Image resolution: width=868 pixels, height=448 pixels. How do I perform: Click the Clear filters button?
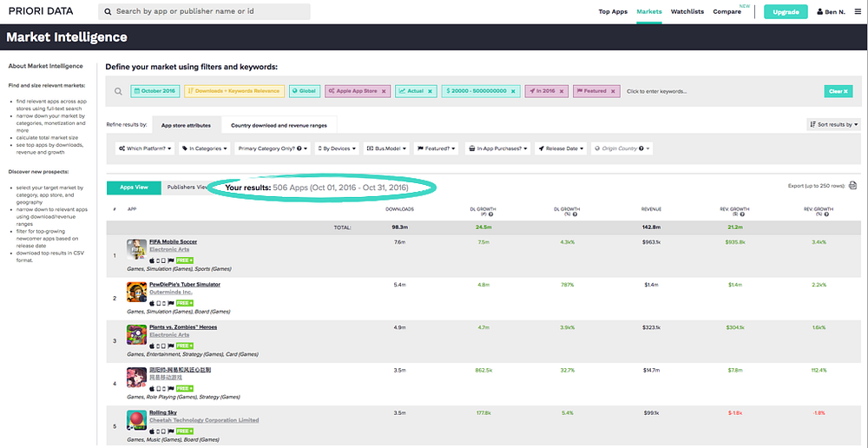(838, 91)
